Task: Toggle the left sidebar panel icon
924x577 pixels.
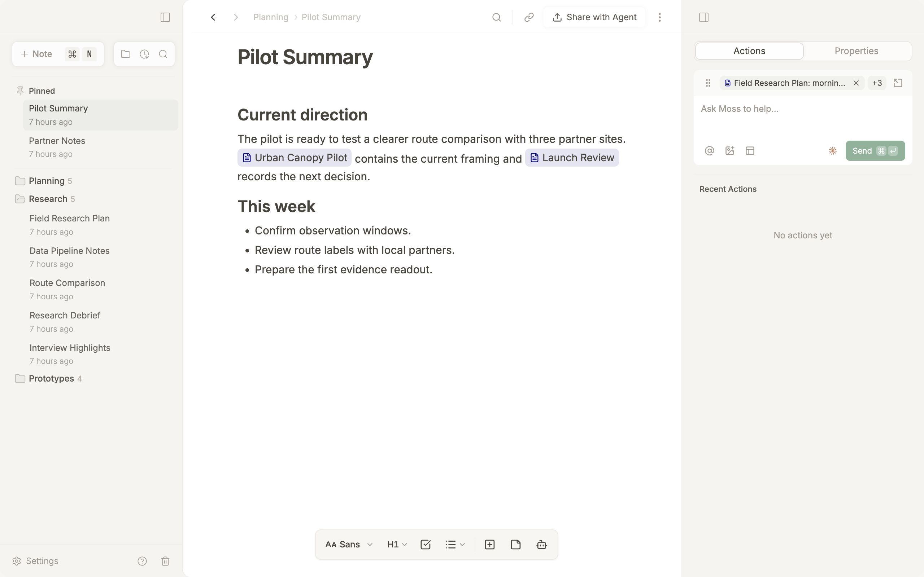Action: 165,17
